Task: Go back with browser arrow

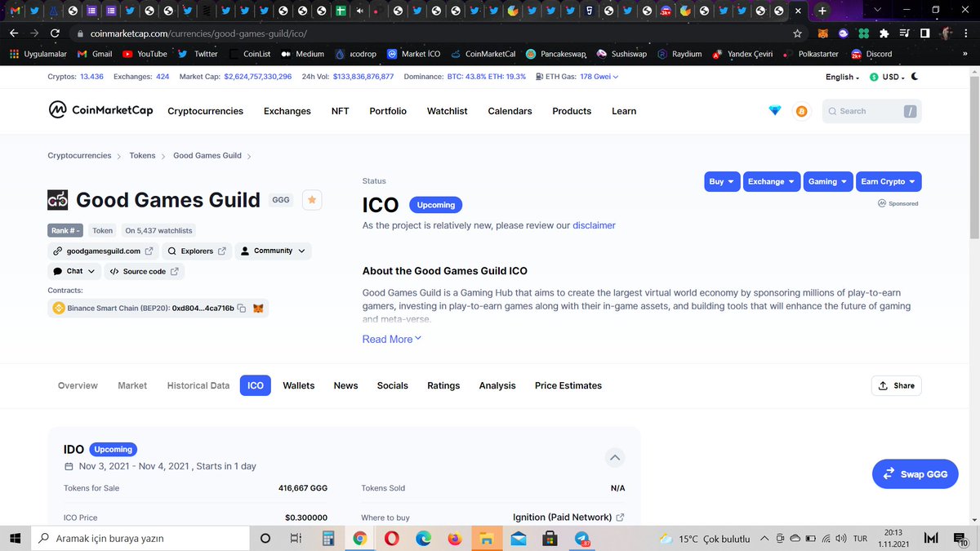Action: point(14,33)
